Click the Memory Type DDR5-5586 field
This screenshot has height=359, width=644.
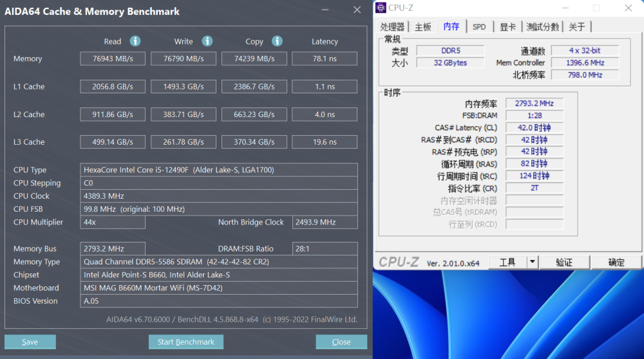click(x=219, y=262)
